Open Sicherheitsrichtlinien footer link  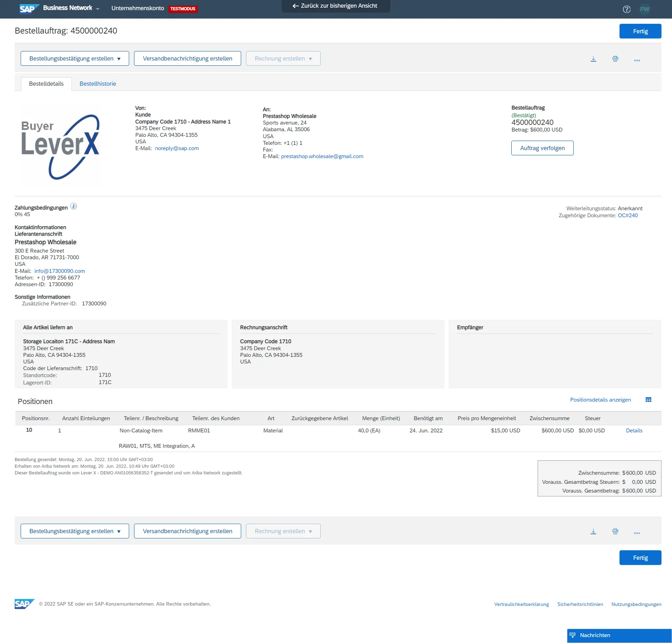tap(580, 604)
